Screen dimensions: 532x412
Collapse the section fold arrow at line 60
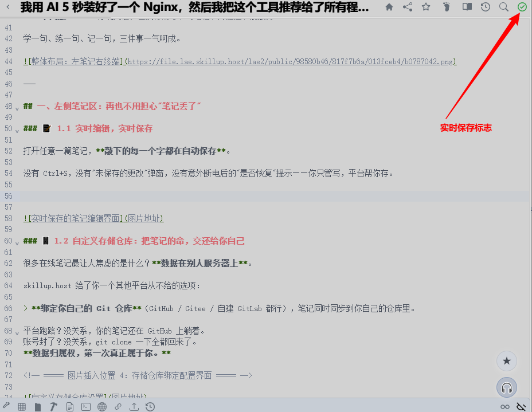[x=17, y=244]
